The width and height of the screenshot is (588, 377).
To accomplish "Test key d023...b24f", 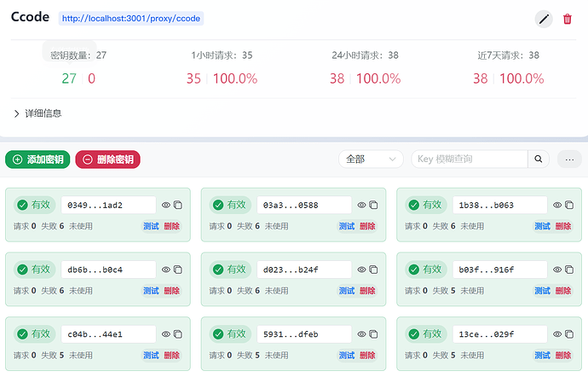I will coord(347,291).
